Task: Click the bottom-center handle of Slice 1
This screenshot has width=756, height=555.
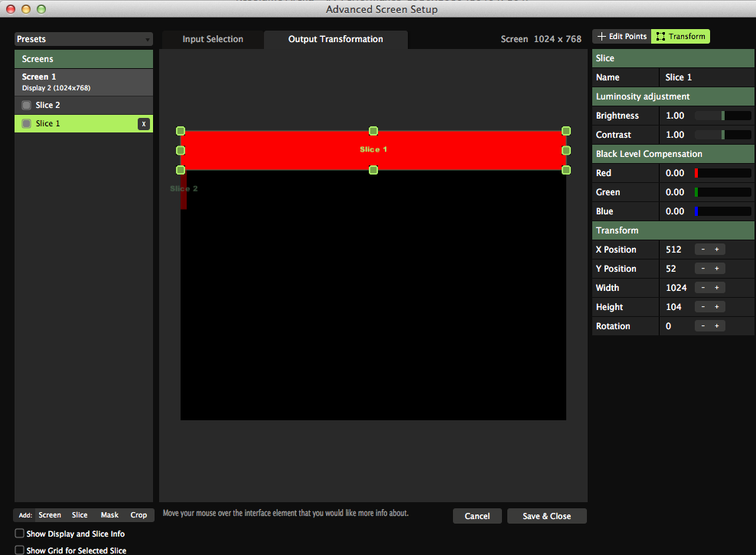Action: [x=373, y=170]
